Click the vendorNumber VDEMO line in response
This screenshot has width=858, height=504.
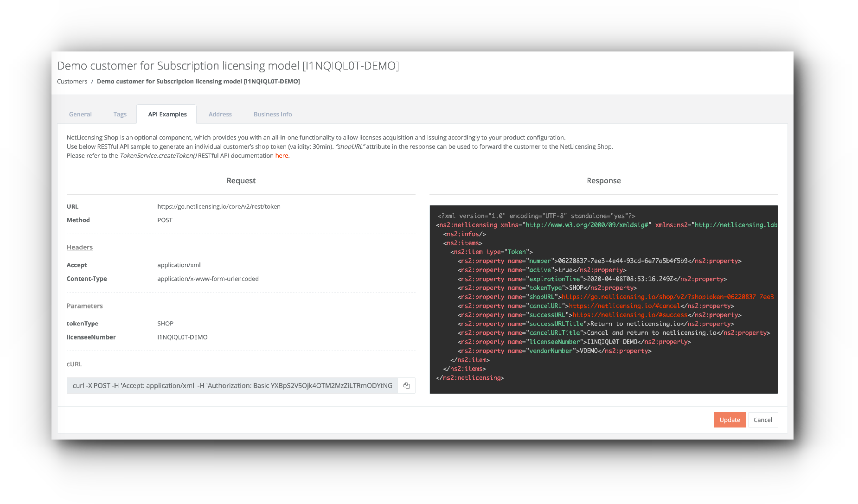555,351
